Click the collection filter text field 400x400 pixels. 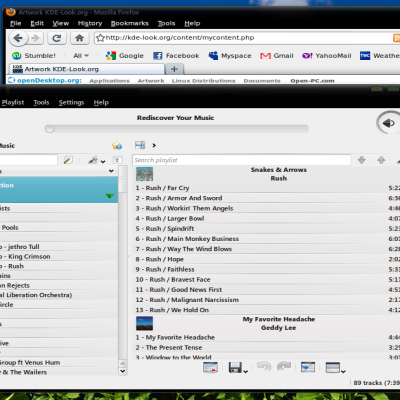pyautogui.click(x=28, y=160)
